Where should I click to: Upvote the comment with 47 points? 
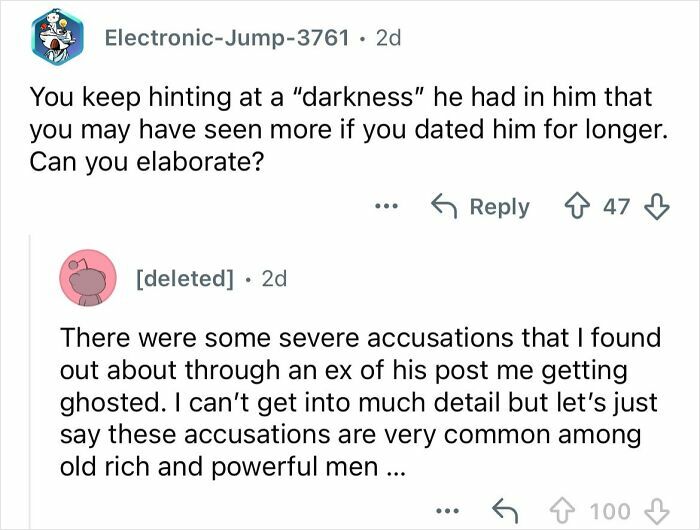click(576, 207)
